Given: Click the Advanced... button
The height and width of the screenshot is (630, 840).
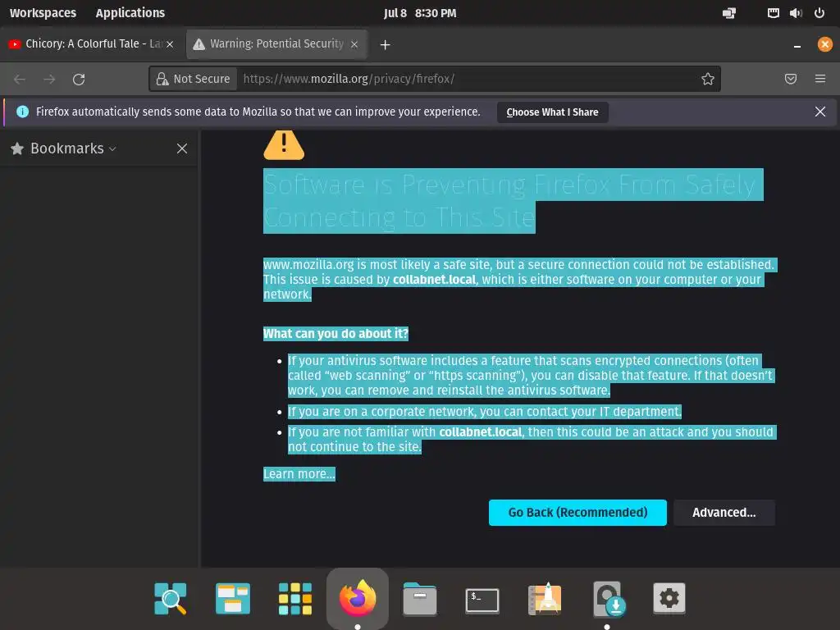Looking at the screenshot, I should click(x=724, y=513).
